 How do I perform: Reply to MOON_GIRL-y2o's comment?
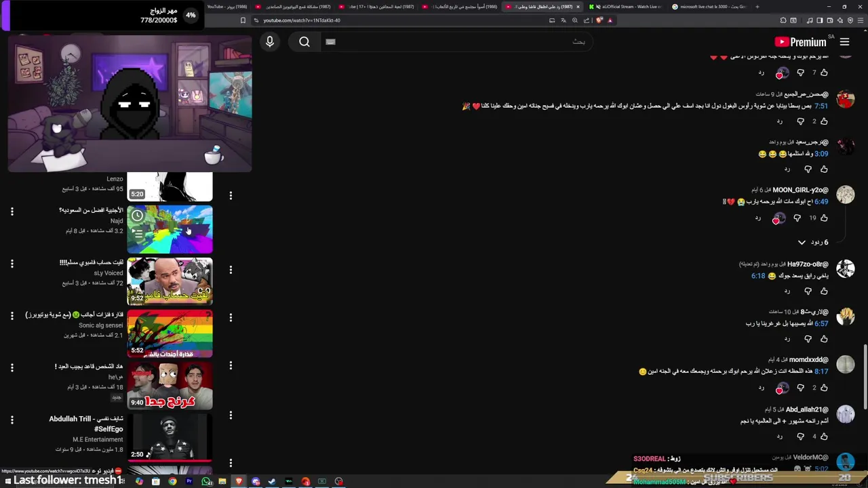pyautogui.click(x=757, y=218)
